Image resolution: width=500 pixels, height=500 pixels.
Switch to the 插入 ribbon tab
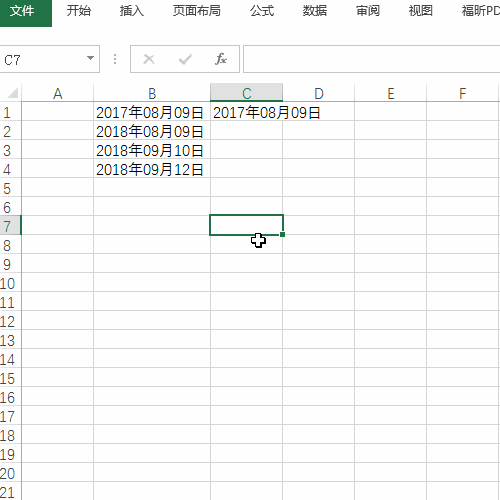pos(132,11)
